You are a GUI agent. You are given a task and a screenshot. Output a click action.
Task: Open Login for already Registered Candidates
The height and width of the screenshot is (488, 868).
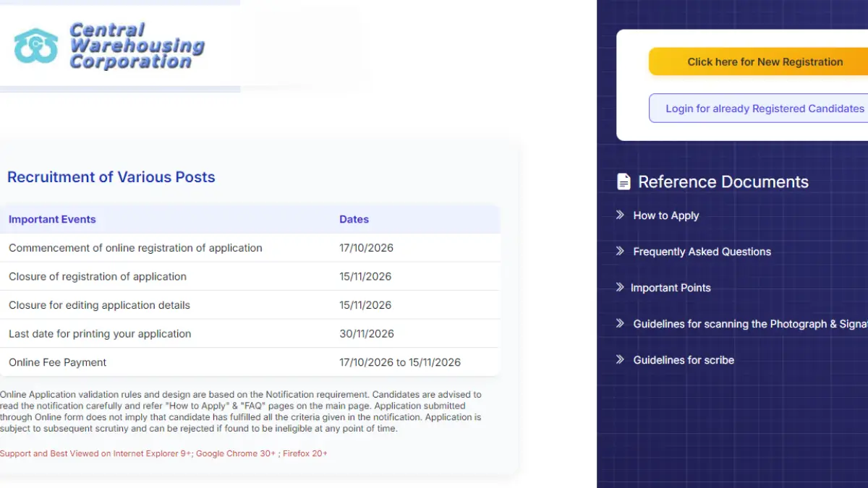point(758,108)
